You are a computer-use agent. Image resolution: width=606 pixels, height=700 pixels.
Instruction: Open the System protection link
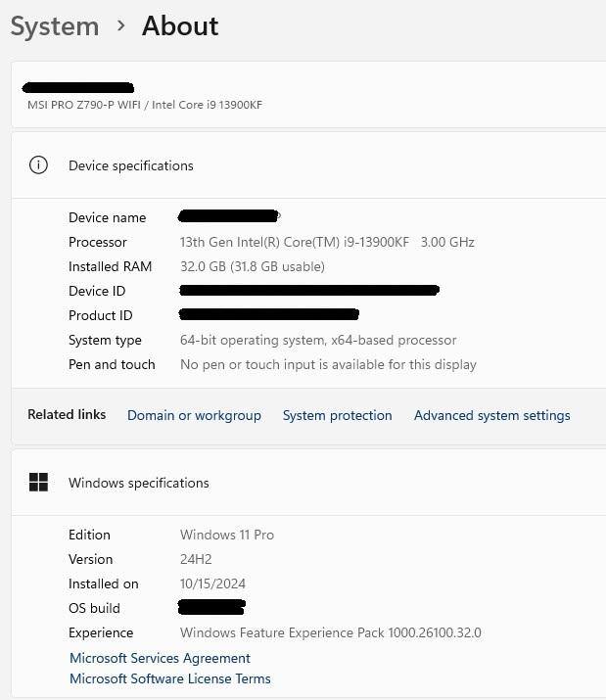tap(337, 415)
